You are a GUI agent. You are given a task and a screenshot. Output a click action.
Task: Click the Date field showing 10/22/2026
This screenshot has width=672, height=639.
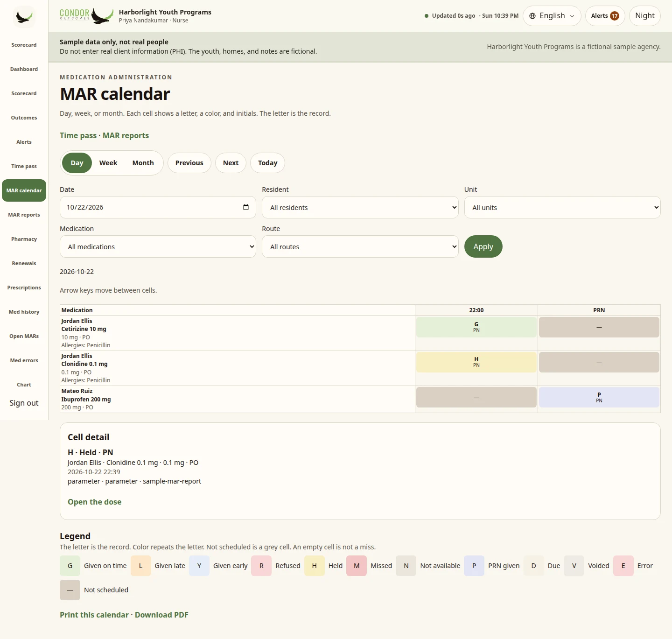[158, 207]
